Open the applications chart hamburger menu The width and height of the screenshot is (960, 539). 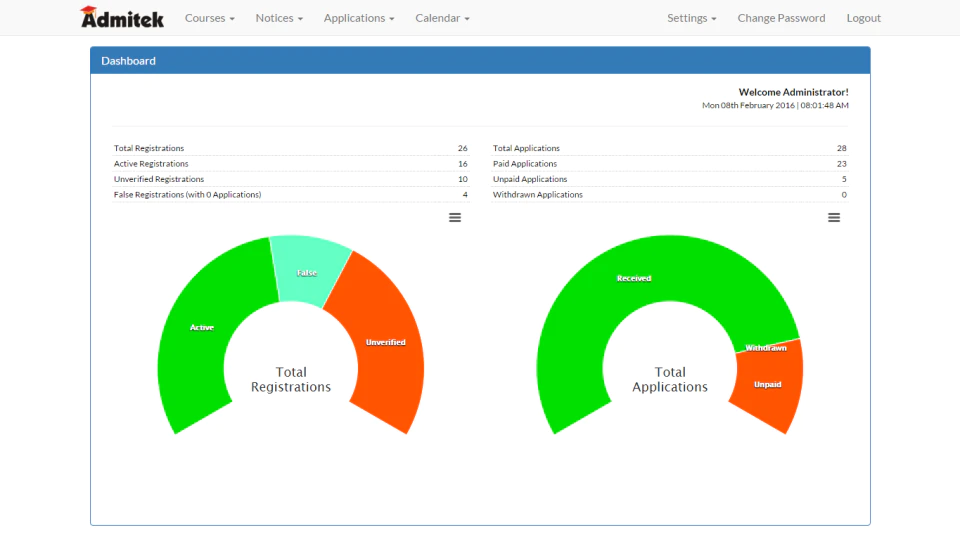[x=834, y=217]
